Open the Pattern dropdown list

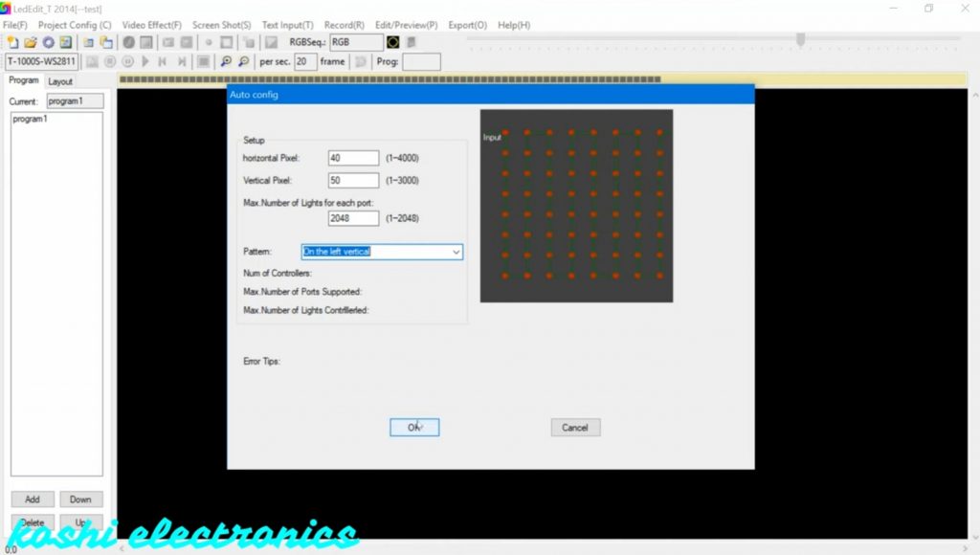click(456, 252)
